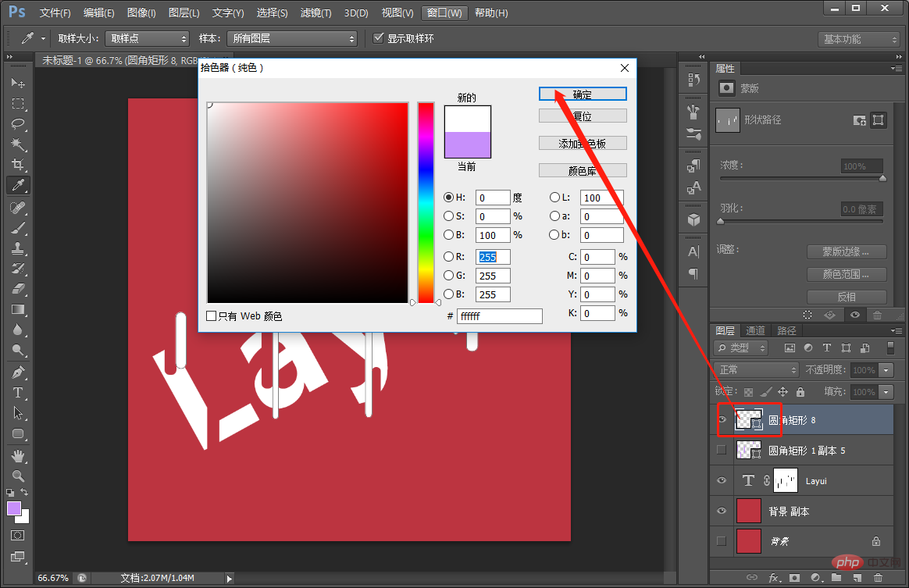
Task: Select the Hand tool
Action: [18, 456]
